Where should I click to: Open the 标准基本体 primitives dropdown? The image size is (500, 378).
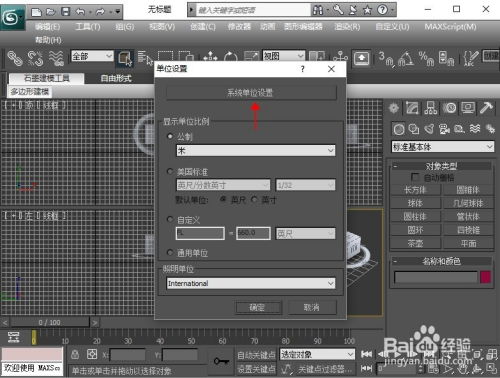point(443,147)
